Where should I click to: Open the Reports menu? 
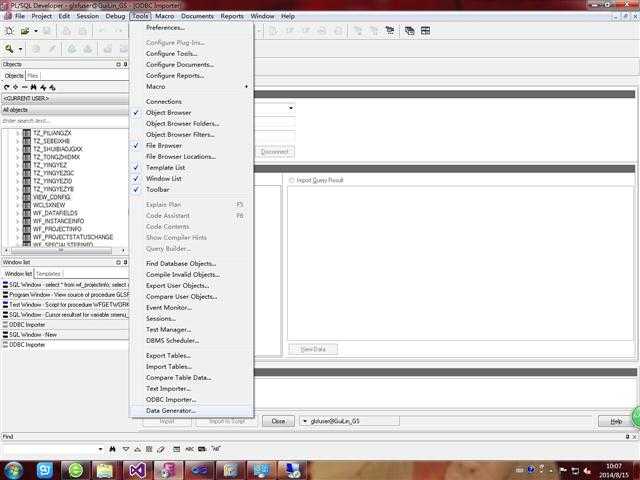pyautogui.click(x=232, y=16)
